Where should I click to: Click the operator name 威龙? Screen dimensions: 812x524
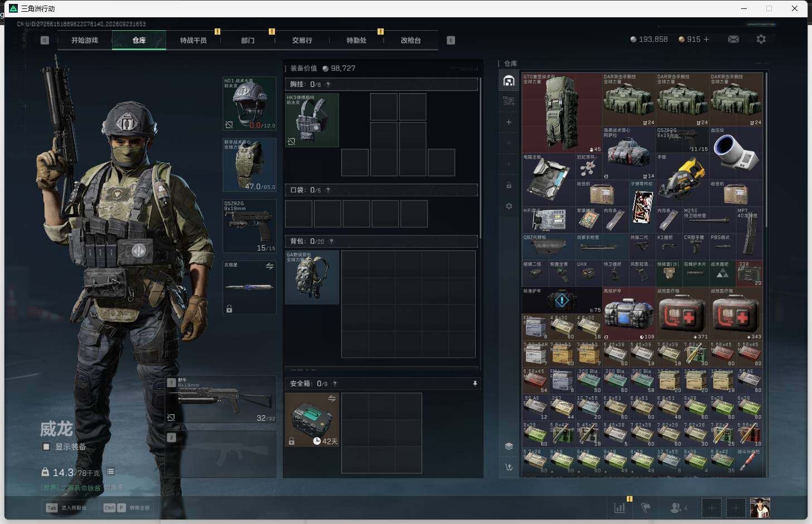[x=56, y=429]
